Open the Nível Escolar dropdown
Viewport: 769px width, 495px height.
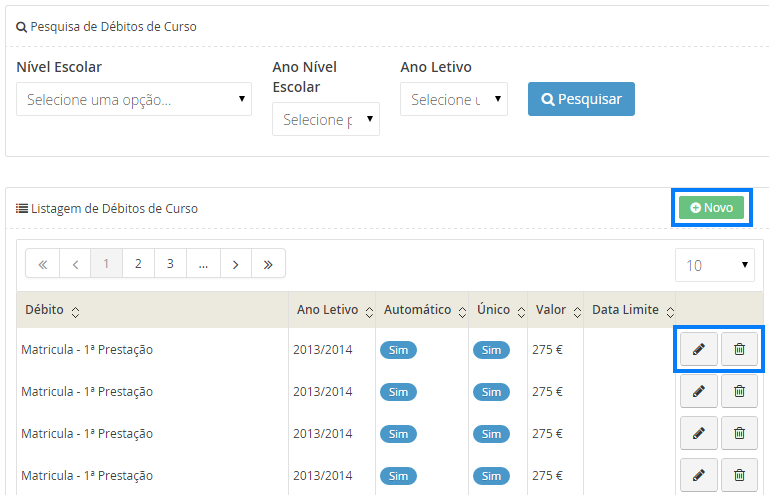134,100
